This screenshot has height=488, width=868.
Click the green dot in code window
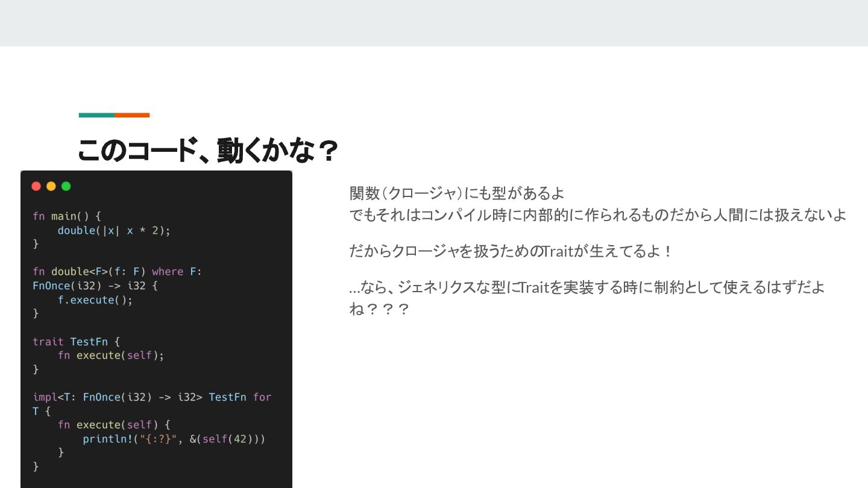point(66,186)
